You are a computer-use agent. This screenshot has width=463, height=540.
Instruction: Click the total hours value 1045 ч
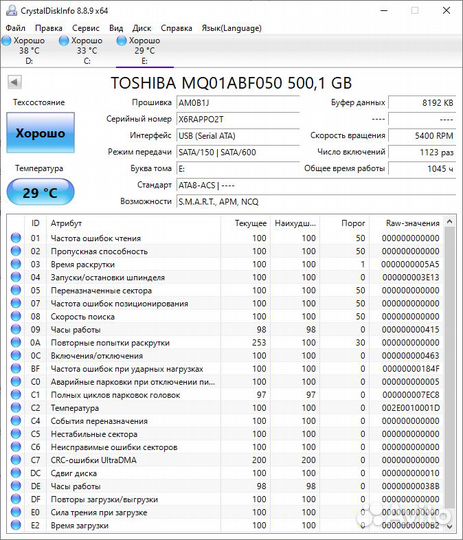tap(422, 169)
